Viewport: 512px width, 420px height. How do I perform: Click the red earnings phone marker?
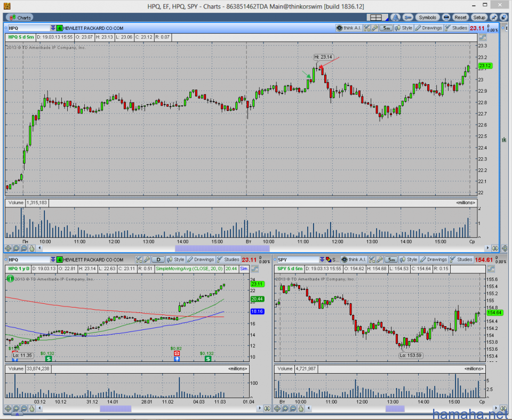[177, 354]
